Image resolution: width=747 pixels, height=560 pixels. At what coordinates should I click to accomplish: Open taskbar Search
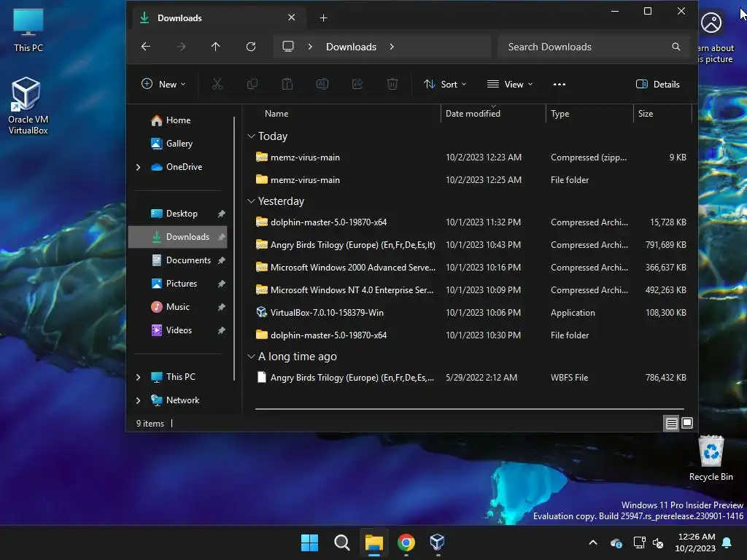pos(341,542)
